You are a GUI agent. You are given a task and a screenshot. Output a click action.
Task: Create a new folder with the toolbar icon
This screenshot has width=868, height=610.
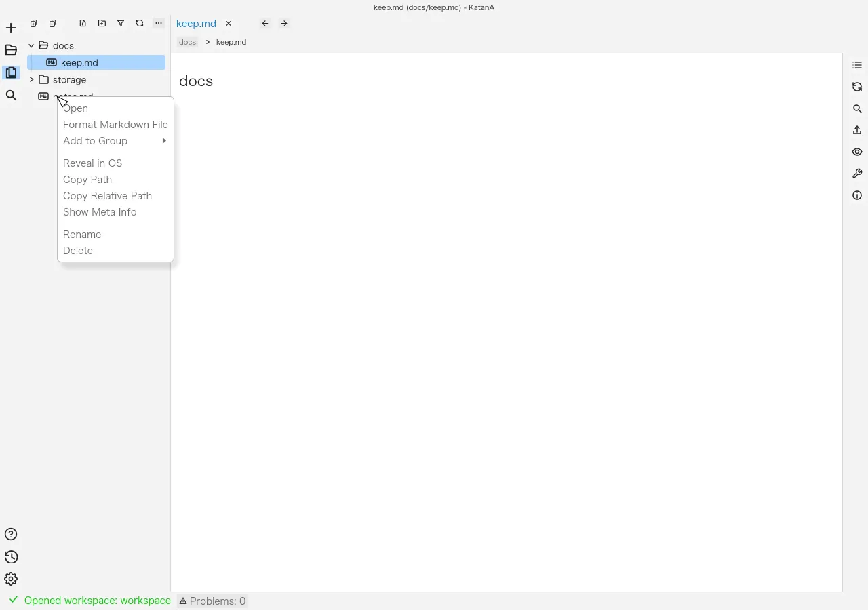(102, 23)
